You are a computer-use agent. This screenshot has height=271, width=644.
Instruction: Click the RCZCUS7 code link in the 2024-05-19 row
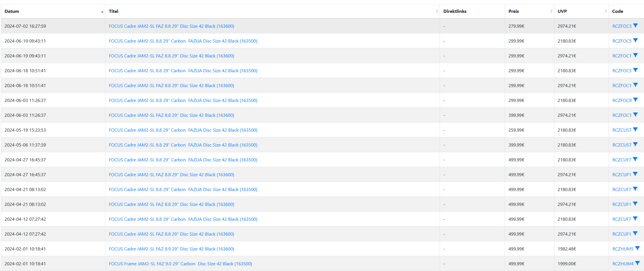[622, 130]
